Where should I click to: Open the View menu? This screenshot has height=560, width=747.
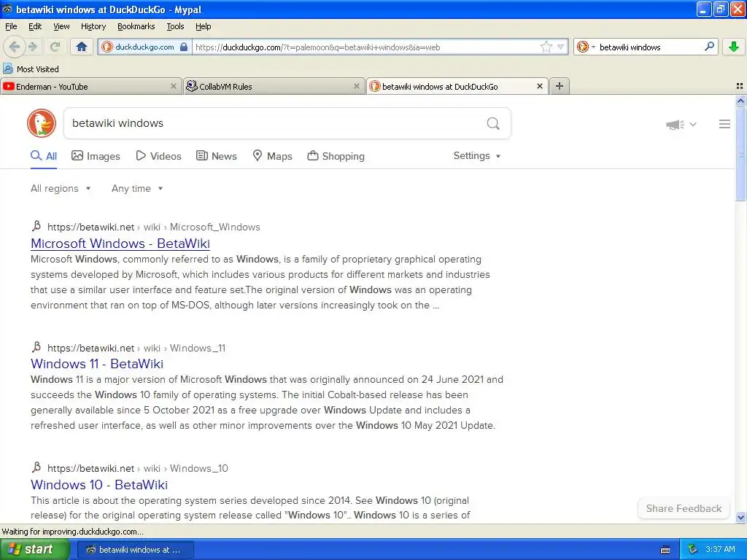[x=61, y=26]
